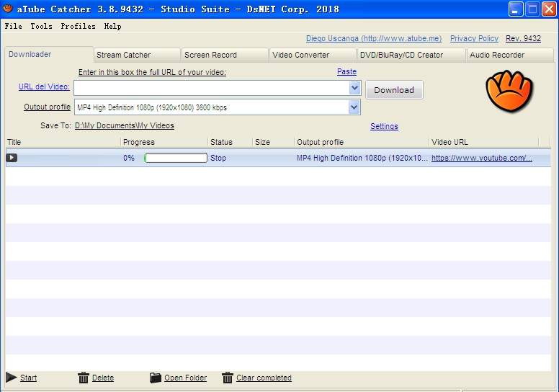Click the orange aTube Catcher hand logo
559x392 pixels.
click(x=509, y=92)
